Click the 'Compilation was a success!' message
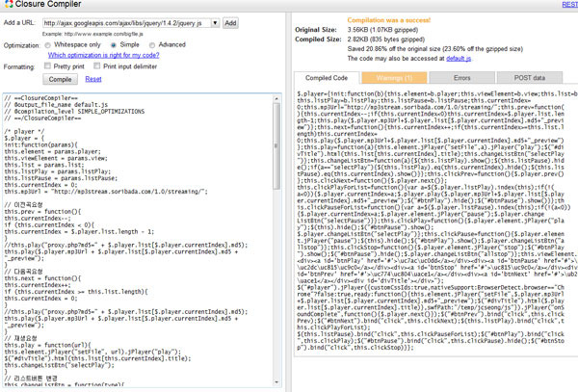Image resolution: width=578 pixels, height=392 pixels. 389,20
